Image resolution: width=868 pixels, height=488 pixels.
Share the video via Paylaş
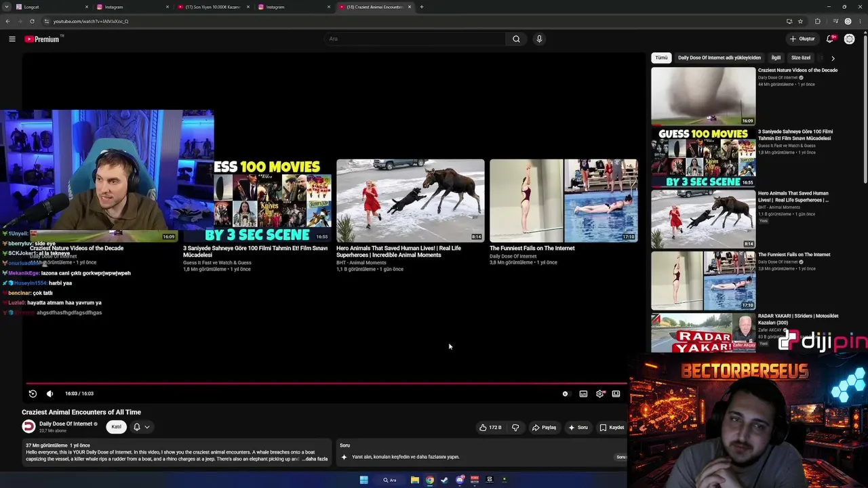point(544,428)
